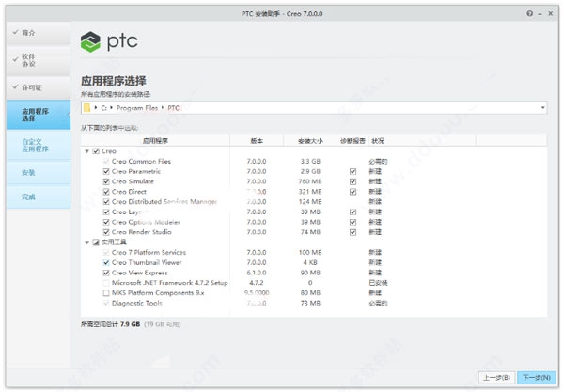The width and height of the screenshot is (564, 392).
Task: Toggle diagnostic report checkbox for Creo Parametric
Action: [x=352, y=171]
